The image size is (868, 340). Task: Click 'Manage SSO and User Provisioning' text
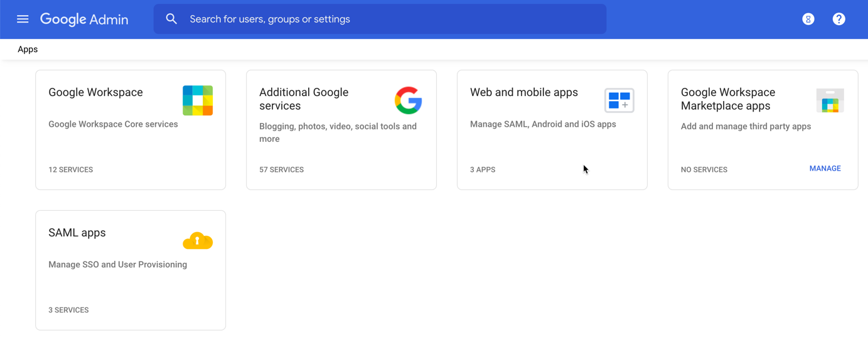[117, 265]
